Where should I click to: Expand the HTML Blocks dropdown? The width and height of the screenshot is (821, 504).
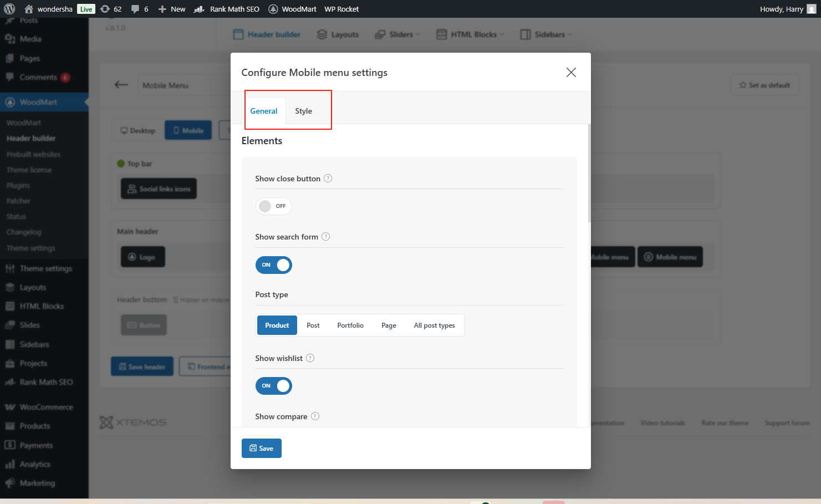pyautogui.click(x=471, y=34)
